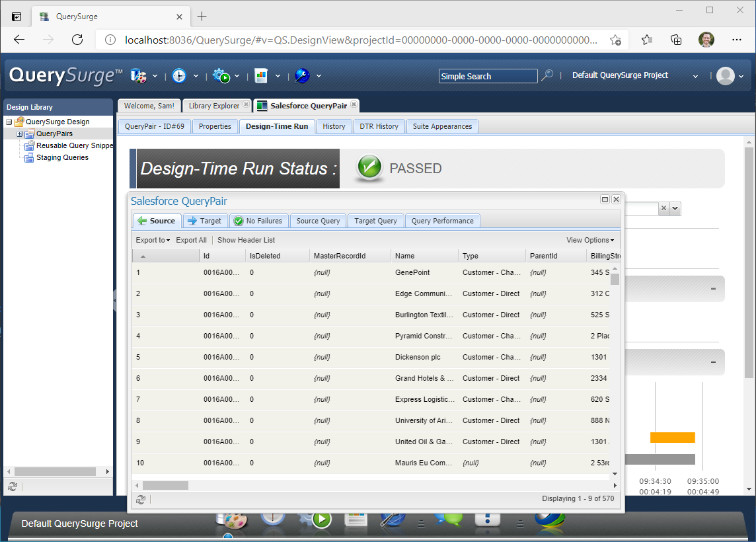Click the green play icon in bottom dock

(x=321, y=520)
